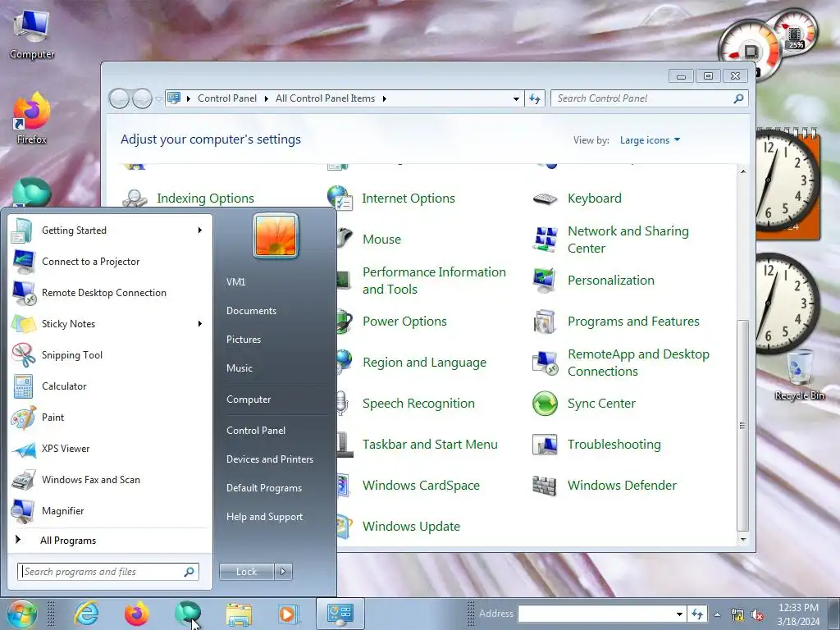Click the Connect to a Projector icon

[x=23, y=262]
